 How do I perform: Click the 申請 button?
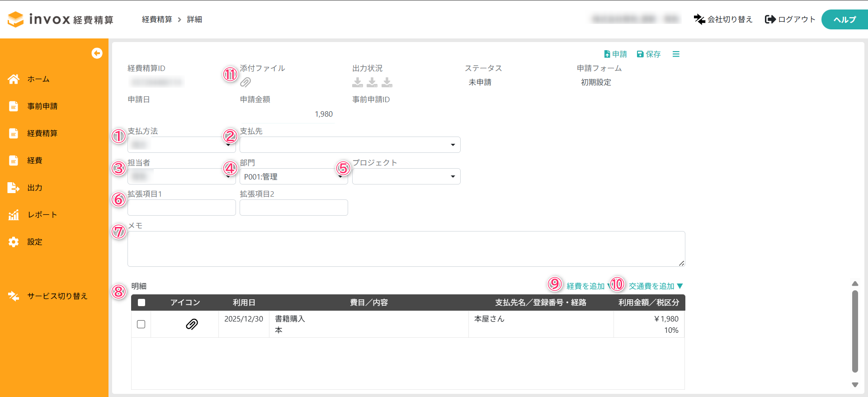pos(615,54)
